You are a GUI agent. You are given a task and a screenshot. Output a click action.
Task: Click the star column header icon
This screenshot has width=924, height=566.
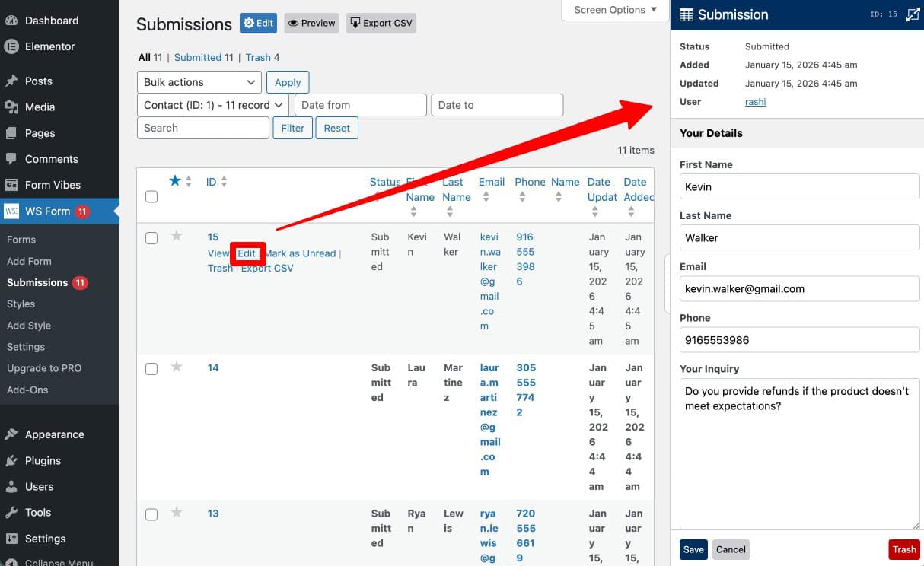click(175, 181)
